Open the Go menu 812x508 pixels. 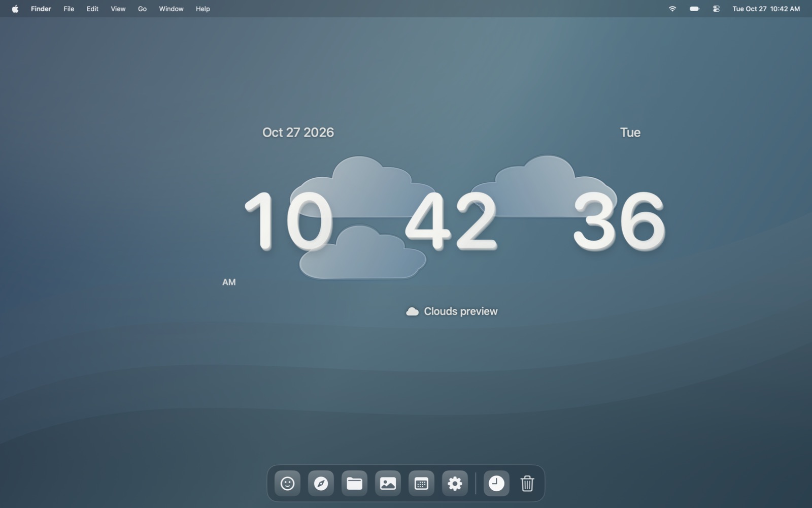(x=143, y=9)
